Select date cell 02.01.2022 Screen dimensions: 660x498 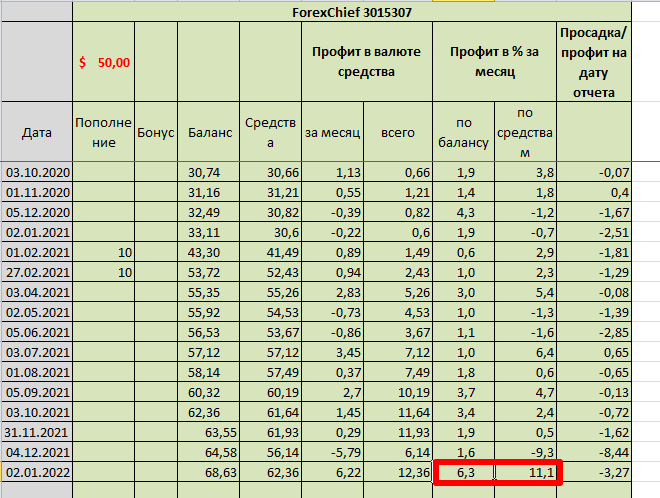pyautogui.click(x=37, y=472)
